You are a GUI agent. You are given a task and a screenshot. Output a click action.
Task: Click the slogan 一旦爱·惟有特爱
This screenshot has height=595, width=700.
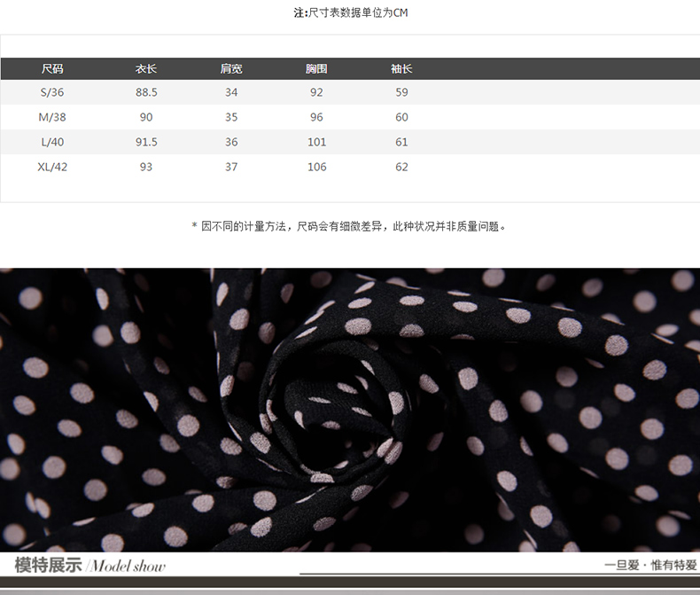click(x=650, y=565)
